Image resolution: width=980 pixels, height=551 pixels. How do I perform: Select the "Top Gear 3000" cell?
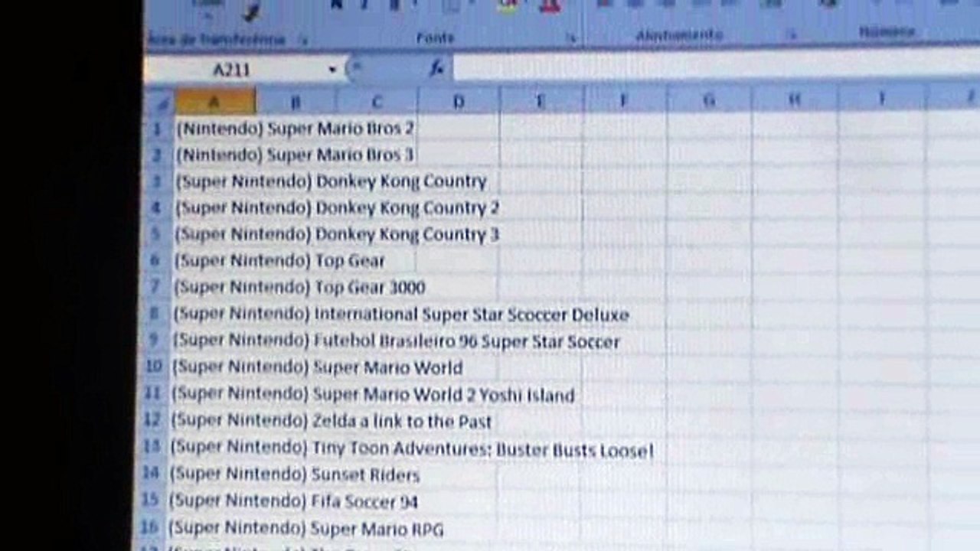tap(299, 288)
